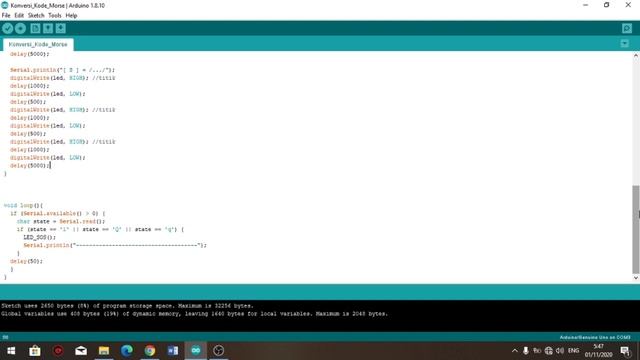Click the ENG language indicator
Viewport: 640px width, 360px height.
coord(573,351)
